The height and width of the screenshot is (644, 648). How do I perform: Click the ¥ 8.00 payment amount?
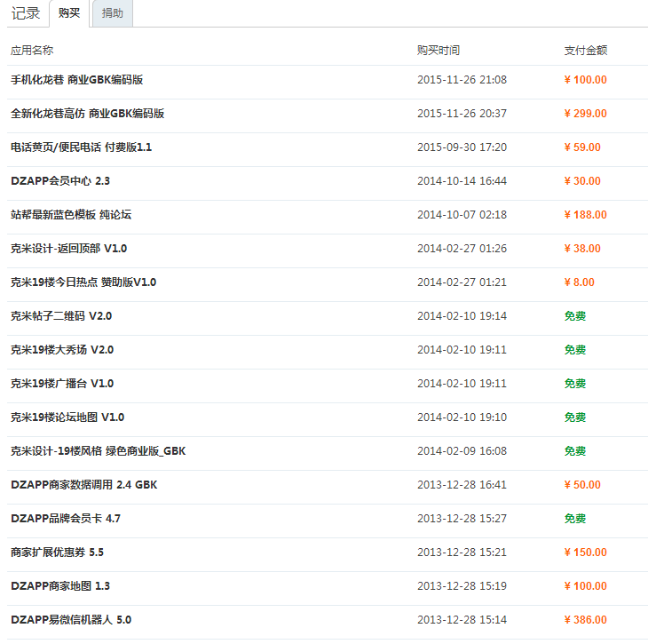pyautogui.click(x=580, y=282)
